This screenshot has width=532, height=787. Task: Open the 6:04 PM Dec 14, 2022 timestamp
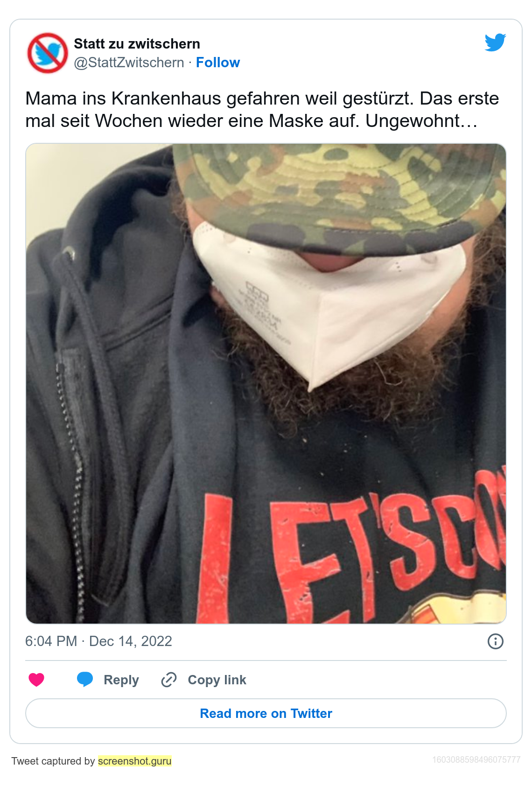pos(98,641)
